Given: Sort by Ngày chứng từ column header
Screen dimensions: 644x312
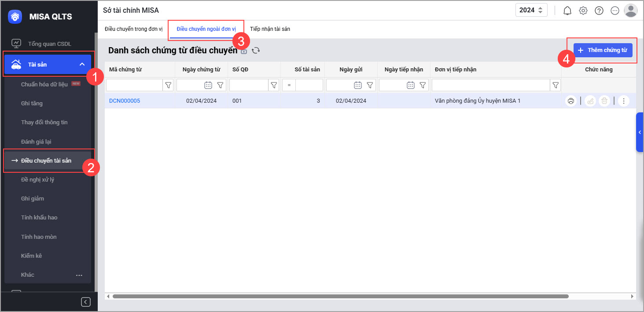Looking at the screenshot, I should pos(201,69).
